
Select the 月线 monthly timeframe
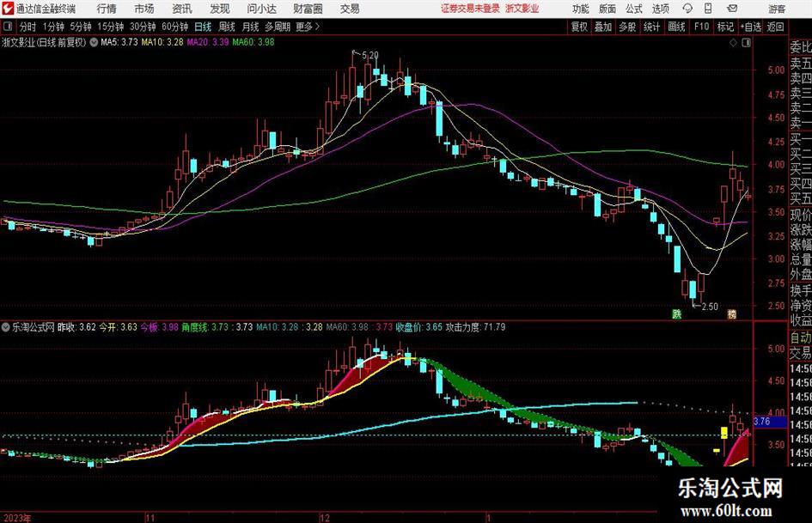coord(250,27)
